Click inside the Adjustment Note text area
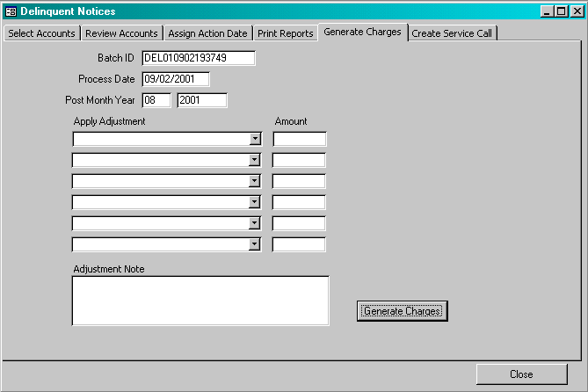588x392 pixels. tap(200, 301)
